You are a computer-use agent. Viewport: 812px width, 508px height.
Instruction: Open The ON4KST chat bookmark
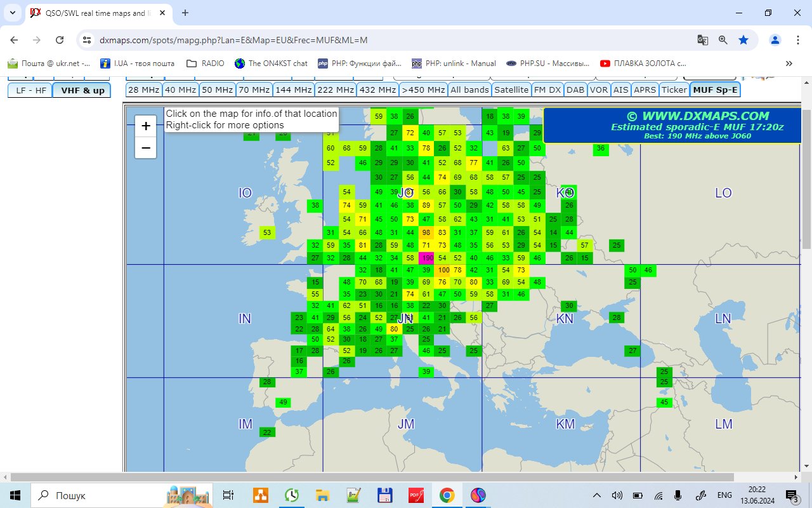(271, 63)
